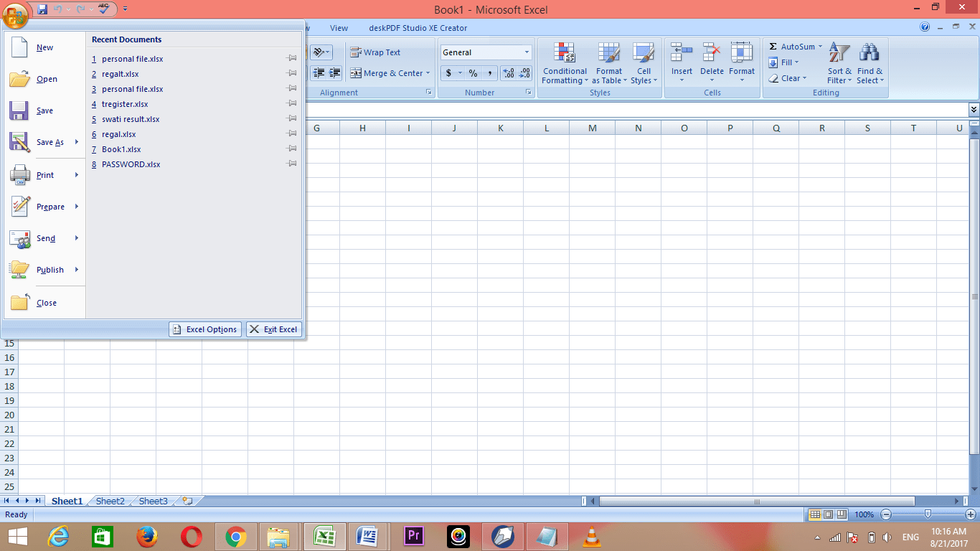Open Conditional Formatting dropdown

(x=565, y=63)
